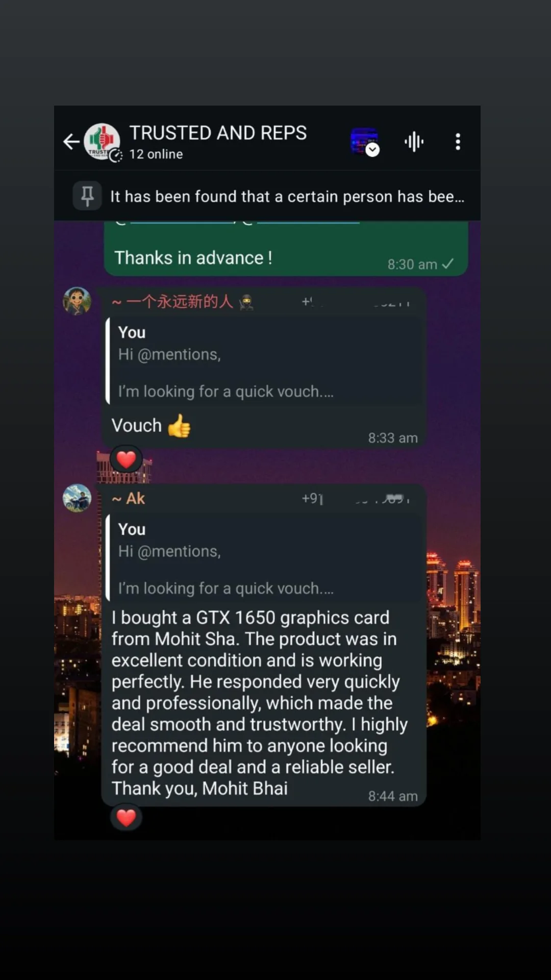
Task: Open the three-dot more options menu
Action: [x=458, y=141]
